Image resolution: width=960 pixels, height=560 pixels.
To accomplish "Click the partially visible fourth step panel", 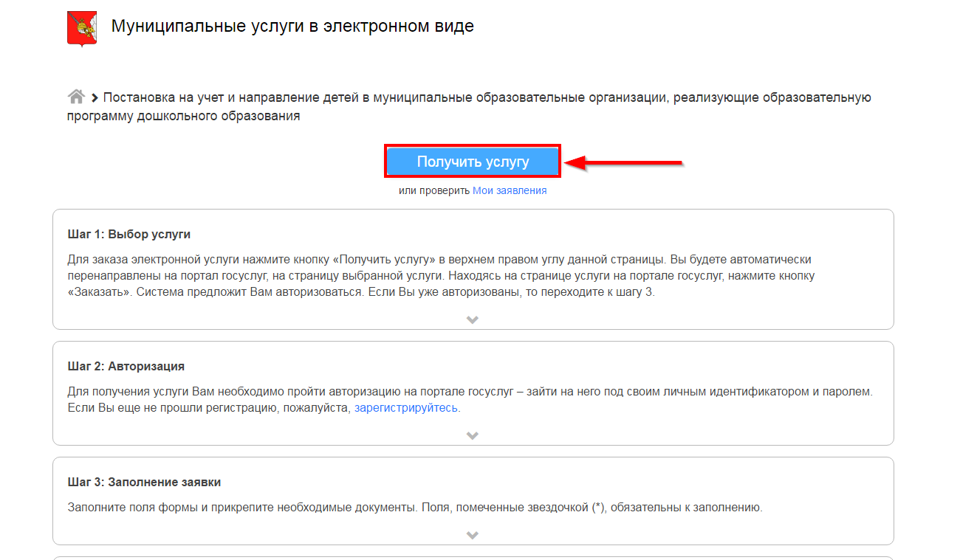I will 473,557.
